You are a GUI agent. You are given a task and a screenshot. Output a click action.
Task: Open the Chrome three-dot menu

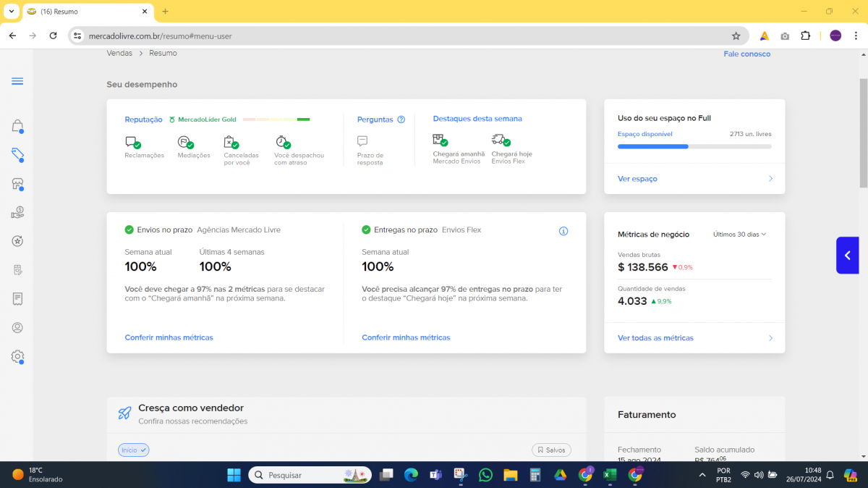click(856, 35)
